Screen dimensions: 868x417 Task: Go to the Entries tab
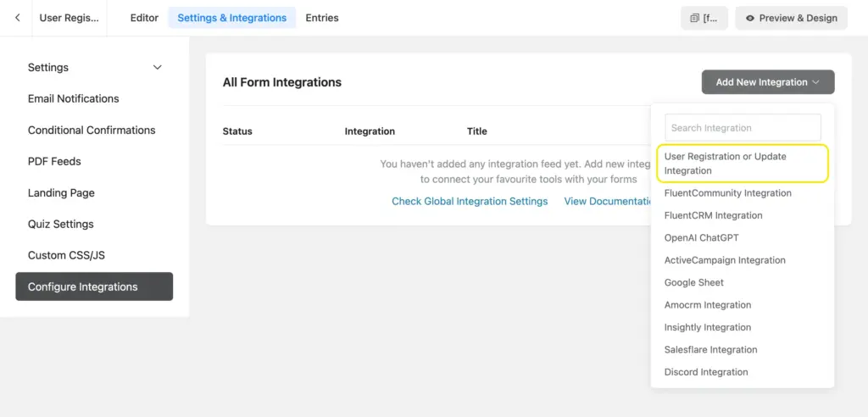point(322,18)
